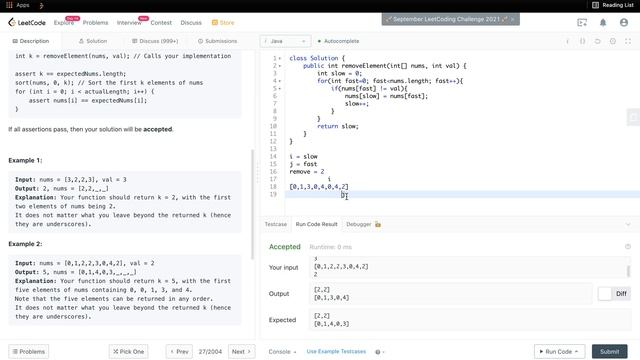
Task: Switch to the Solution tab
Action: click(x=93, y=41)
